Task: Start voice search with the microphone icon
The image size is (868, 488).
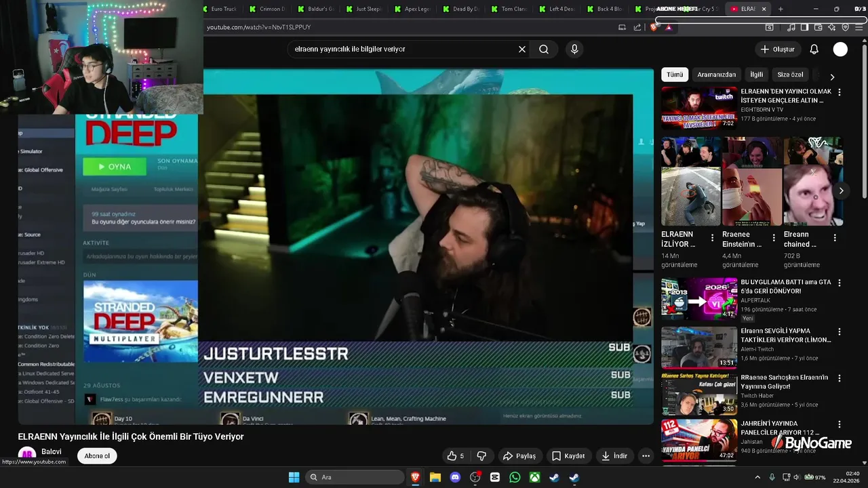Action: pos(574,49)
